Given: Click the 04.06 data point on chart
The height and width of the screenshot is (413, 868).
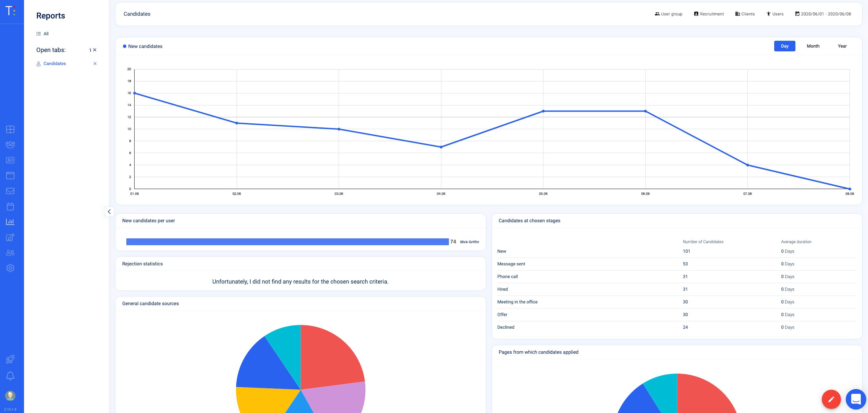Looking at the screenshot, I should point(441,147).
